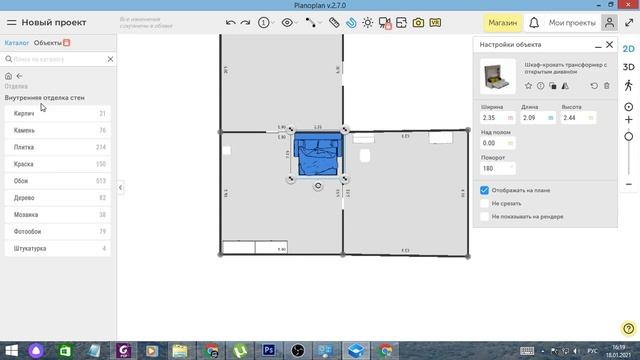Click the rotate handle below the bed
This screenshot has height=360, width=640.
pos(318,186)
